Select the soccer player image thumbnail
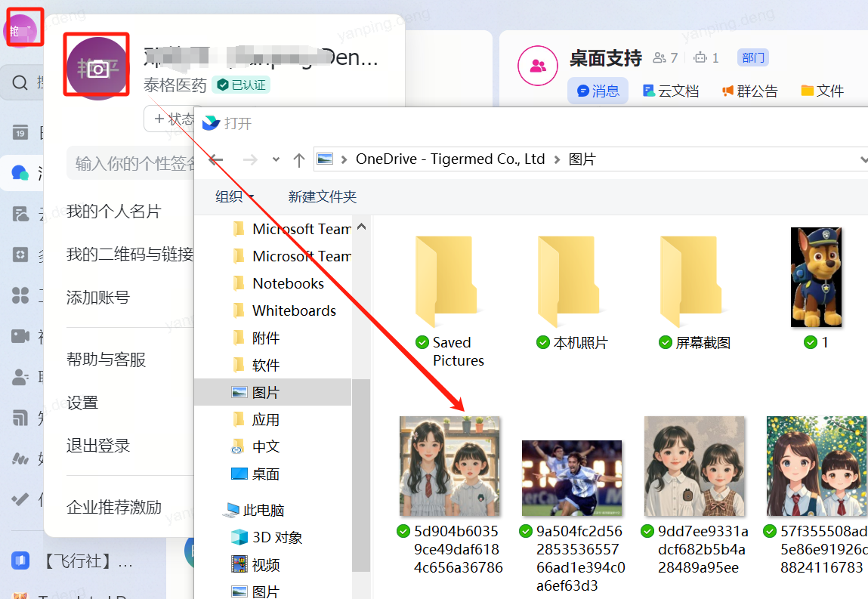The height and width of the screenshot is (599, 868). tap(572, 477)
